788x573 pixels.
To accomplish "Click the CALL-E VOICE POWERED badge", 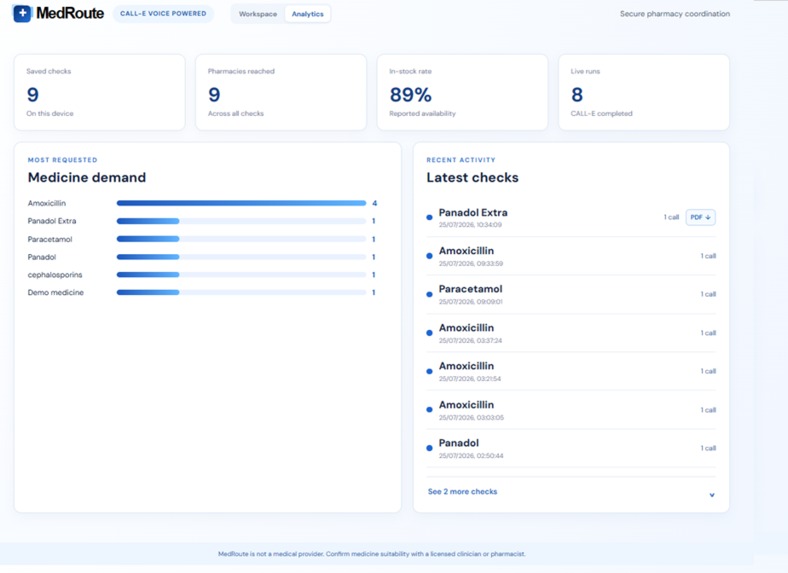I will [163, 14].
